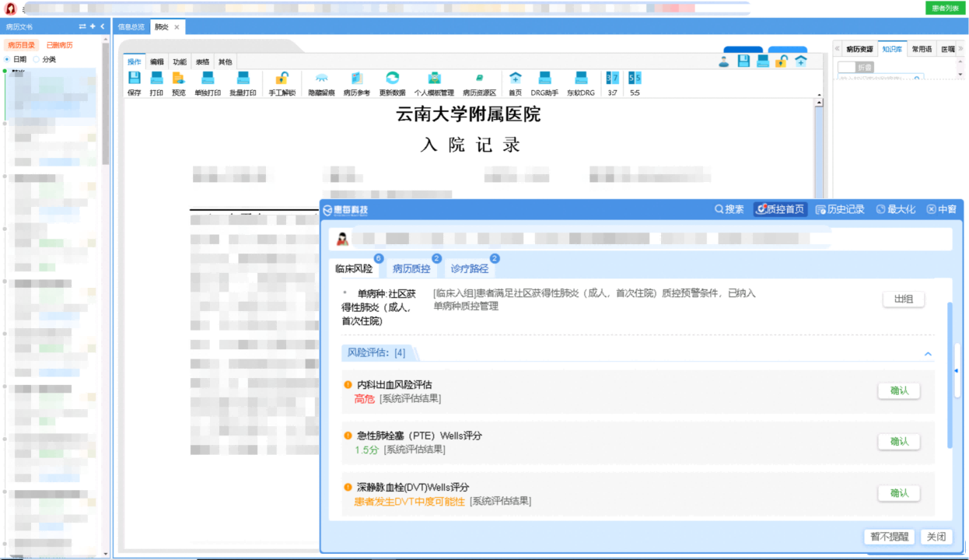Confirm 内科出血风险评估
This screenshot has width=969, height=560.
click(x=899, y=390)
